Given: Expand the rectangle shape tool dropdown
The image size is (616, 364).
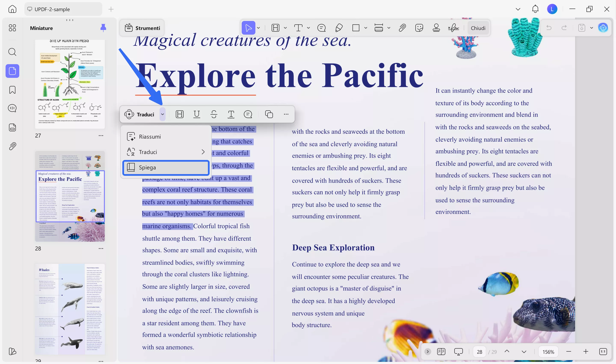Looking at the screenshot, I should click(x=366, y=28).
